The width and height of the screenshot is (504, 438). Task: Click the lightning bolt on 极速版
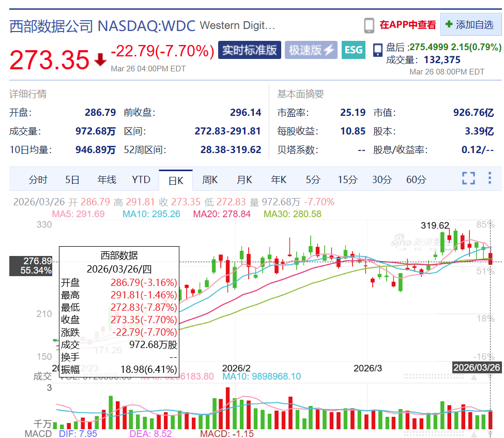pyautogui.click(x=329, y=50)
